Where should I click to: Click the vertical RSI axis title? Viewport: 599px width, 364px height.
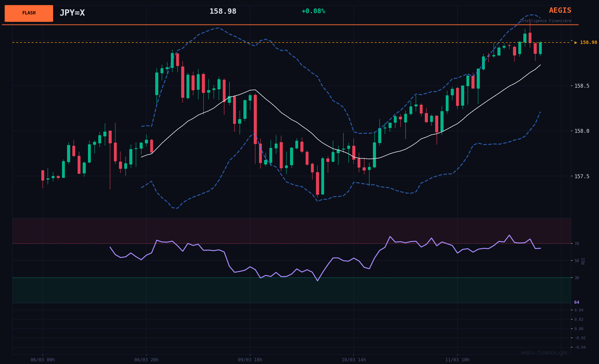tap(583, 261)
